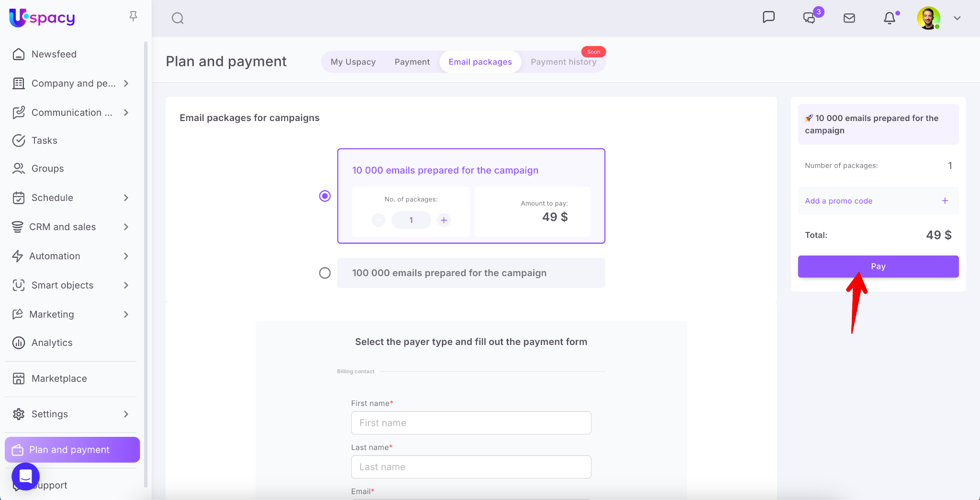Pin the sidebar with pushpin icon
The width and height of the screenshot is (980, 500).
coord(133,16)
